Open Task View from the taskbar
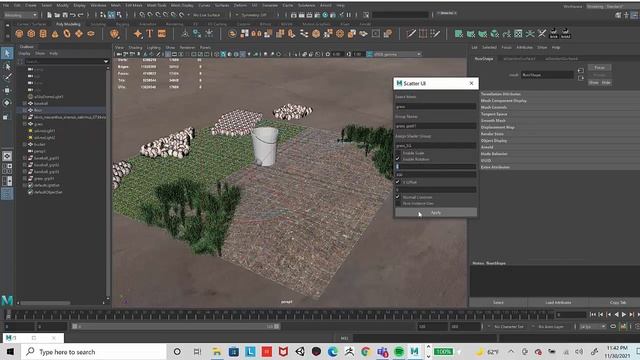This screenshot has width=640, height=360. (197, 351)
